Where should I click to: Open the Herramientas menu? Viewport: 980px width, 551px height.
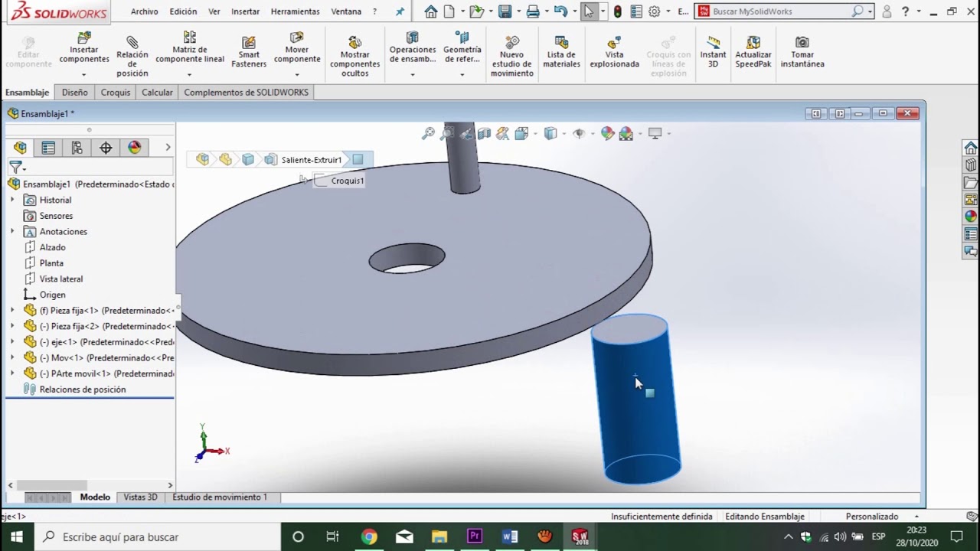[x=295, y=11]
